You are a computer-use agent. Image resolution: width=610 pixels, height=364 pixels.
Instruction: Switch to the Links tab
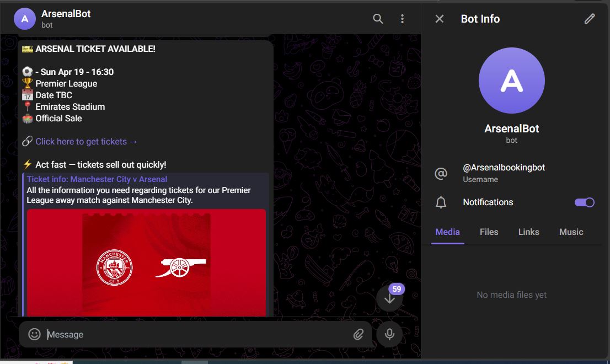[x=528, y=232]
